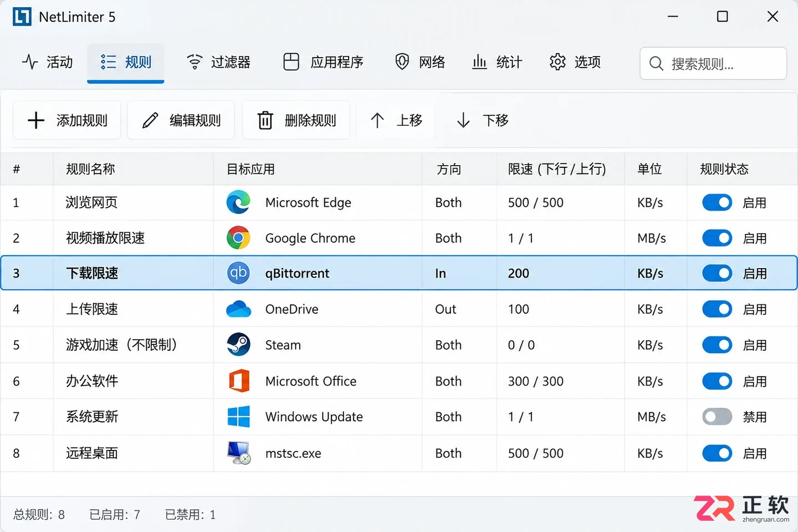Switch to the 过滤器 tab
The width and height of the screenshot is (798, 532).
pyautogui.click(x=219, y=62)
